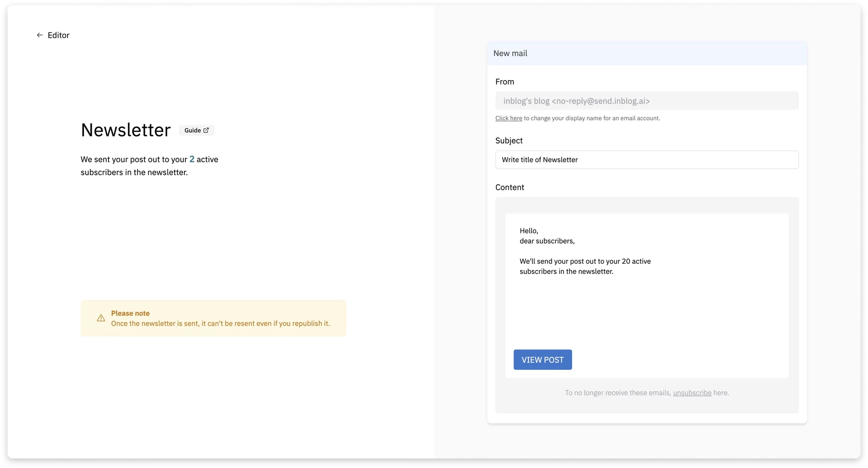Click the Please note warning banner

213,318
